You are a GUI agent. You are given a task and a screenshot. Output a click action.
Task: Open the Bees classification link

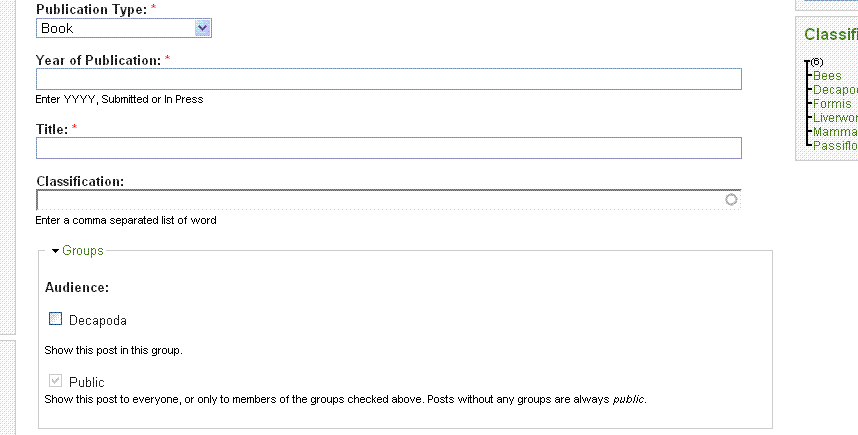(827, 76)
